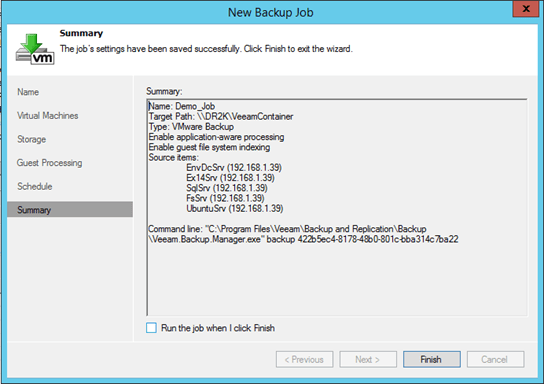544x384 pixels.
Task: Click the Next button
Action: [x=368, y=359]
